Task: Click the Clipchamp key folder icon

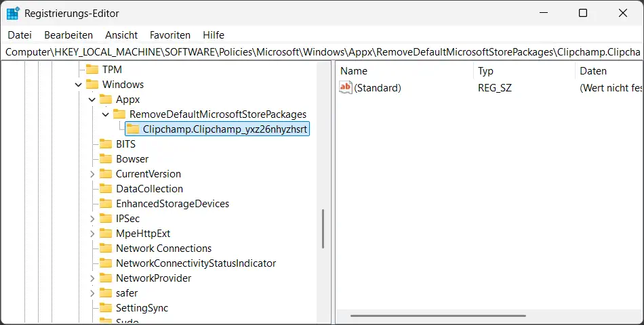Action: [x=133, y=129]
